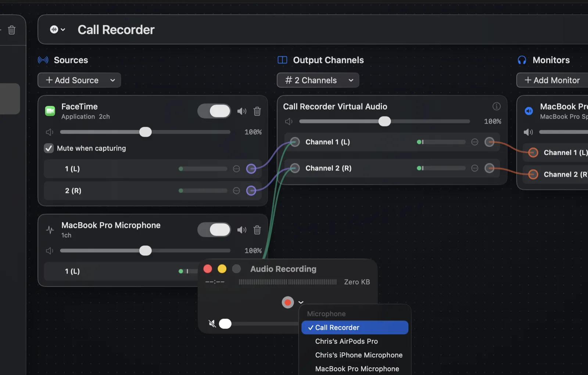The height and width of the screenshot is (375, 588).
Task: Click the Audio Recording volume slider knob
Action: point(225,324)
